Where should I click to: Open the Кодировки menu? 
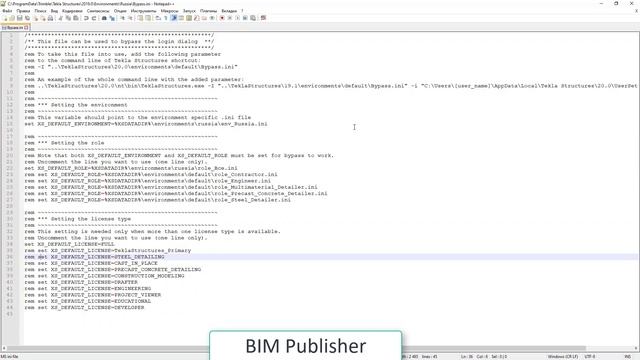point(72,11)
